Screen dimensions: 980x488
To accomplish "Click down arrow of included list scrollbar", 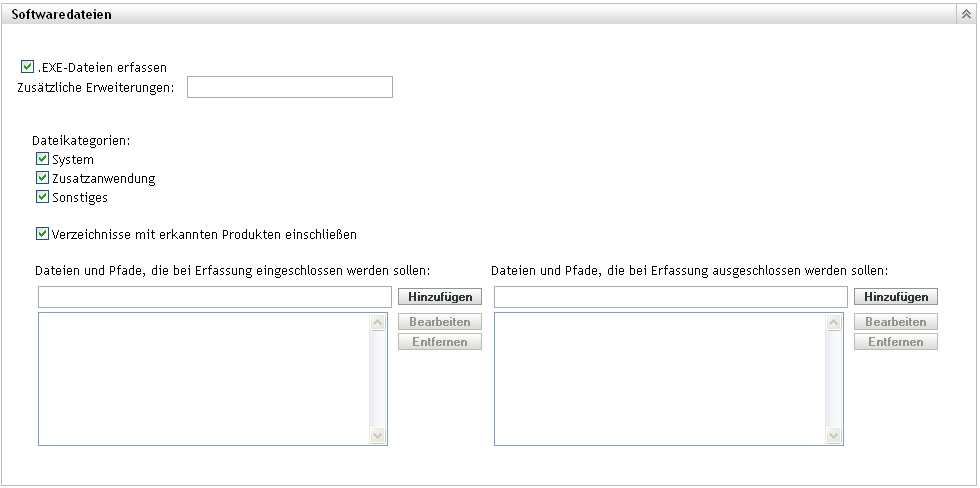I will 378,435.
